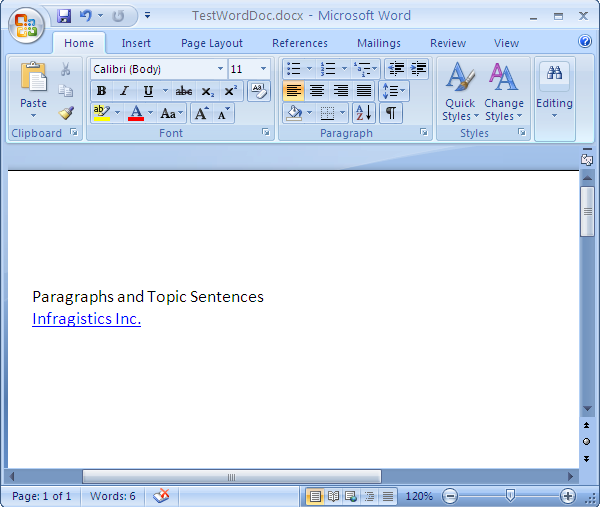This screenshot has height=507, width=600.
Task: Click the Grow Font icon
Action: [201, 113]
